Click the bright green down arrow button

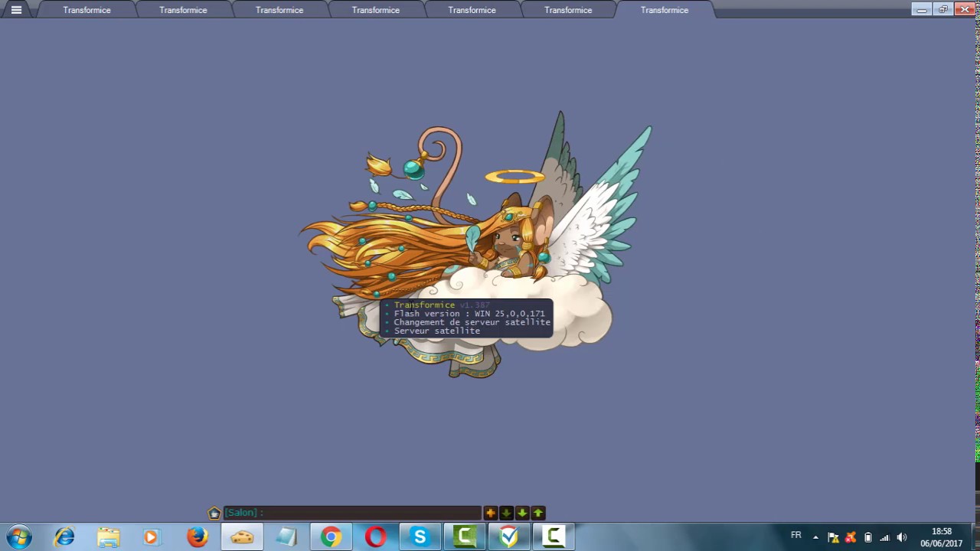(x=522, y=513)
